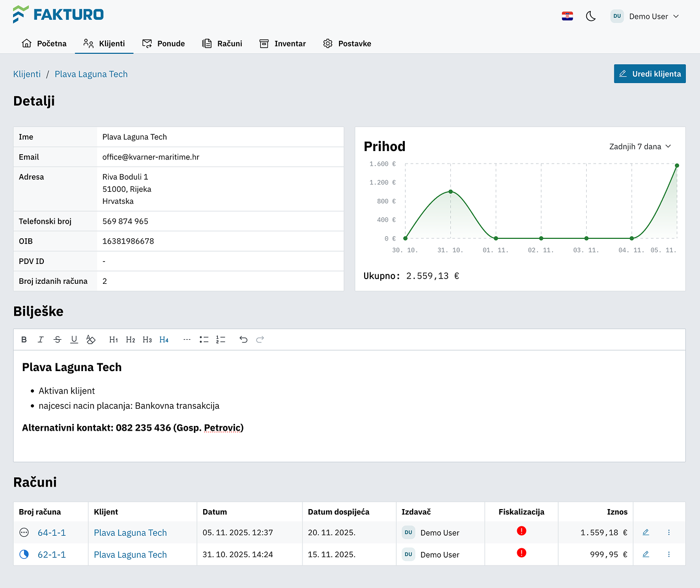This screenshot has height=588, width=700.
Task: Apply italic formatting in the notes toolbar
Action: (41, 339)
